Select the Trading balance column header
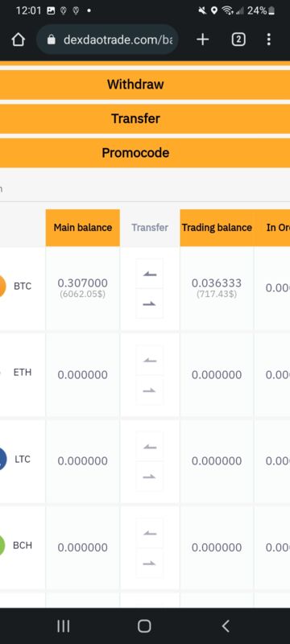 (x=217, y=228)
